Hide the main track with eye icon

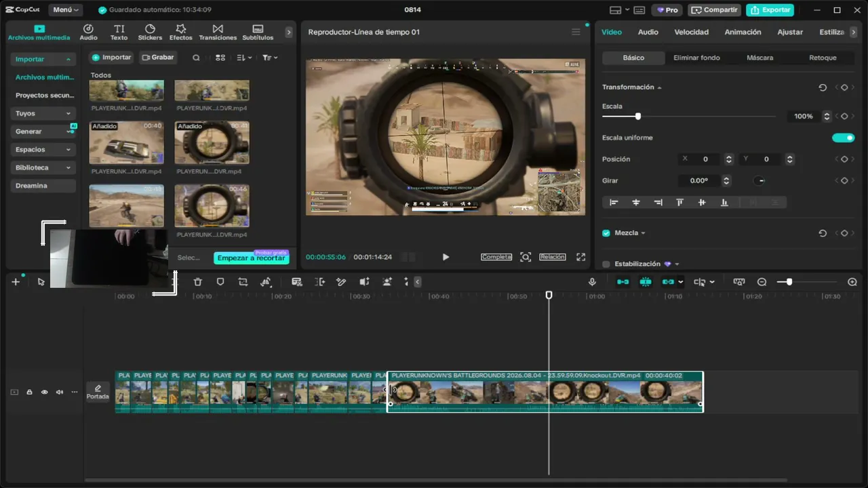click(45, 392)
